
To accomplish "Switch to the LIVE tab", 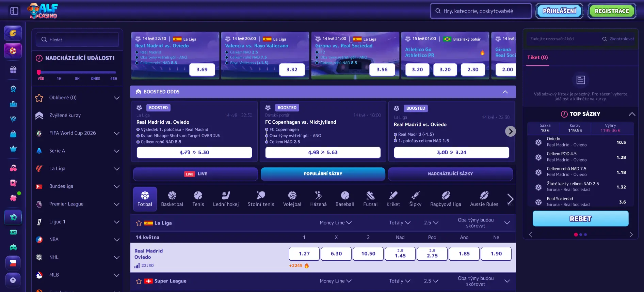I will 195,174.
